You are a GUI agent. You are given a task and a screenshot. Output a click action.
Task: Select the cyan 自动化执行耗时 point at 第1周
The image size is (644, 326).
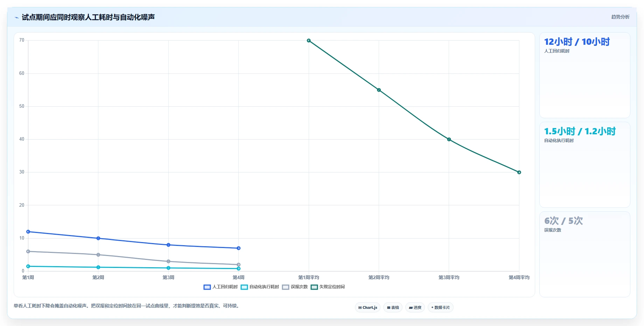point(28,266)
